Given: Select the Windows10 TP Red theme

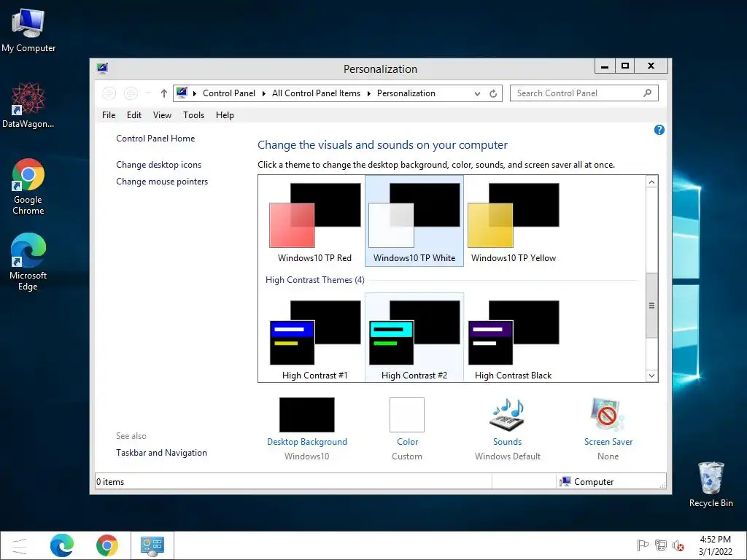Looking at the screenshot, I should pos(315,222).
